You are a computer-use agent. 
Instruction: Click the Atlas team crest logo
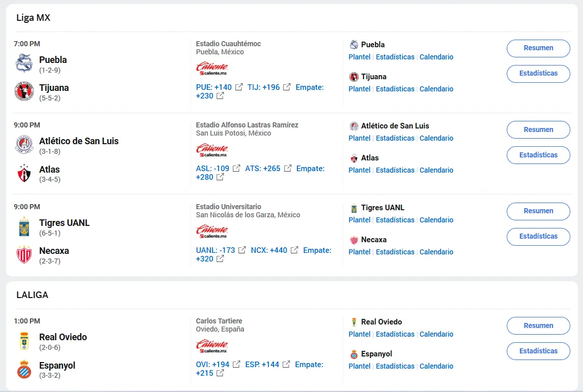pyautogui.click(x=24, y=173)
